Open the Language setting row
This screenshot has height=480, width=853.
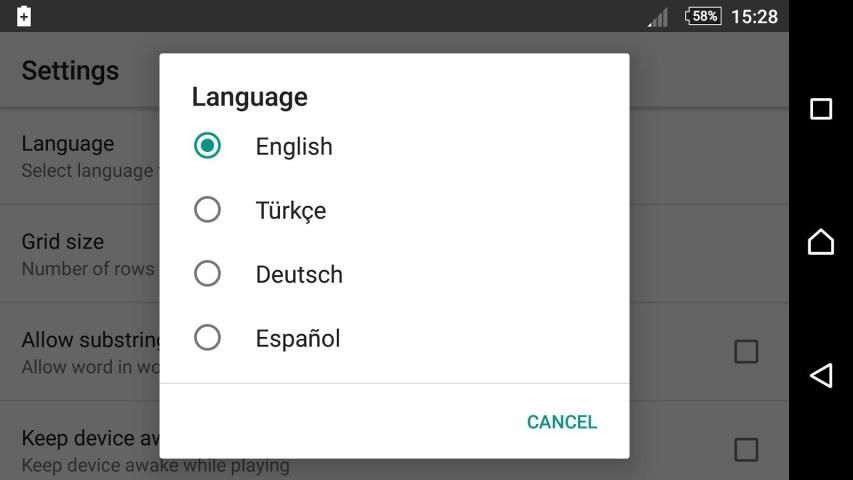[x=80, y=156]
